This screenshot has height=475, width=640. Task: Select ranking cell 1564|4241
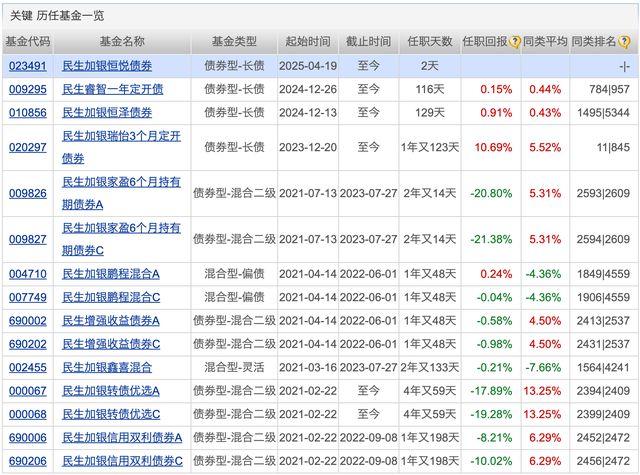pyautogui.click(x=603, y=368)
